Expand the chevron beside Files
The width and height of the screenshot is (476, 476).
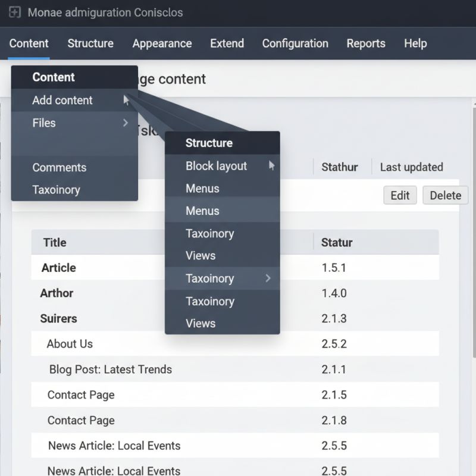[x=126, y=123]
